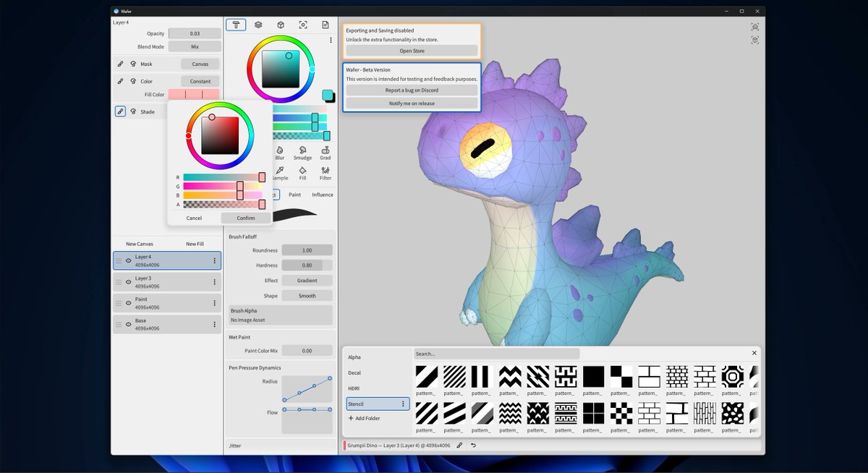Click the Opacity 0.03 value field
868x473 pixels.
point(195,33)
